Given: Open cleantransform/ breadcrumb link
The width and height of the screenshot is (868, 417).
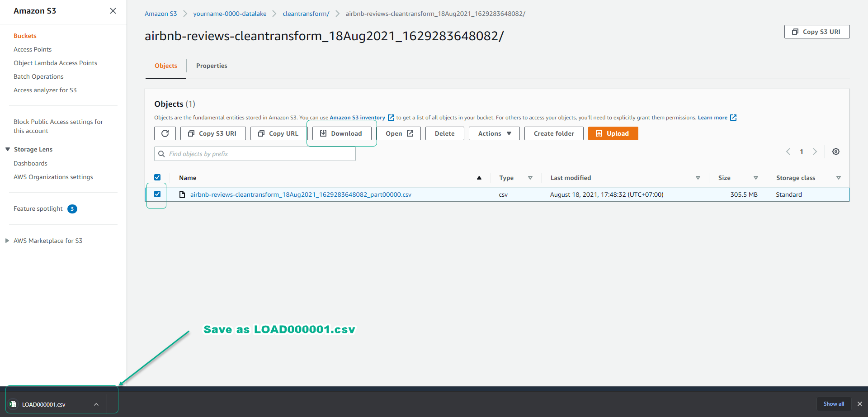Looking at the screenshot, I should (x=306, y=14).
